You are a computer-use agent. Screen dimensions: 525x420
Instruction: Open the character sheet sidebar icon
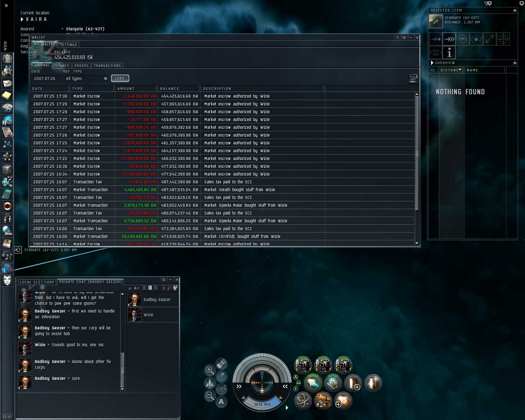coord(7,58)
